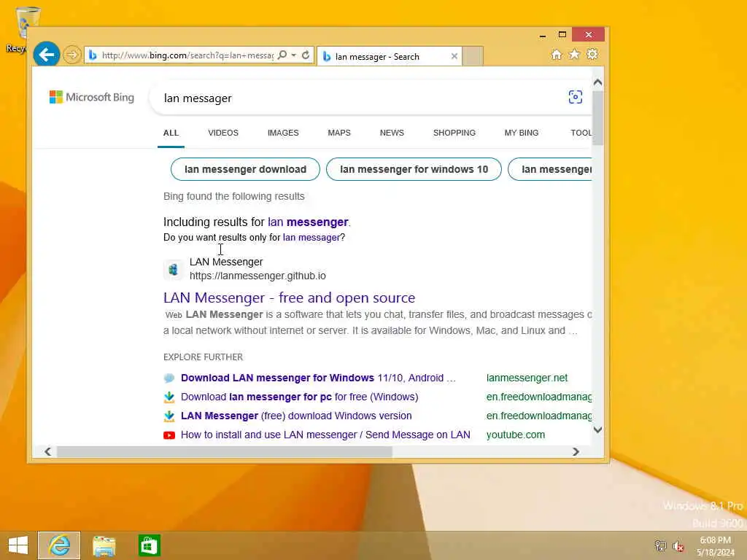Screen dimensions: 747x560
Task: Choose 'lan messenger download' suggestion
Action: pyautogui.click(x=245, y=169)
